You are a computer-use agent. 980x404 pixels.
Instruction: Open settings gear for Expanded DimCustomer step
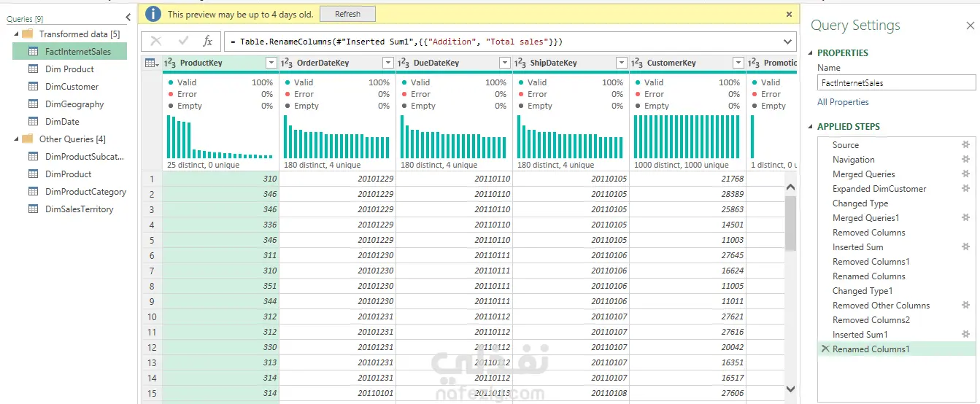coord(966,189)
